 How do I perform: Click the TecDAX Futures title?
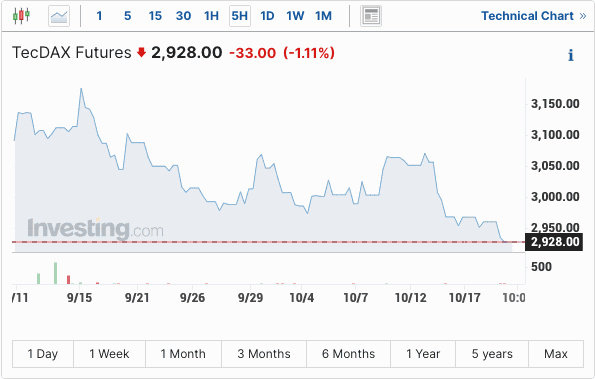coord(72,52)
